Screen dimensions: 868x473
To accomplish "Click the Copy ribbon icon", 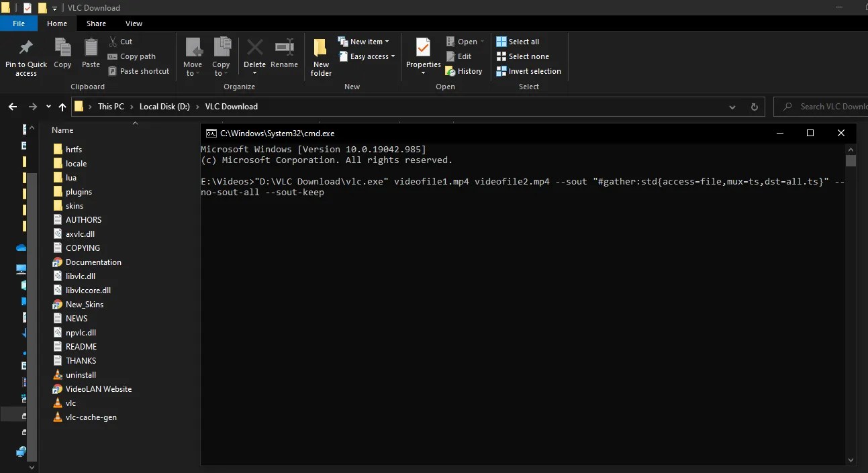I will point(62,54).
